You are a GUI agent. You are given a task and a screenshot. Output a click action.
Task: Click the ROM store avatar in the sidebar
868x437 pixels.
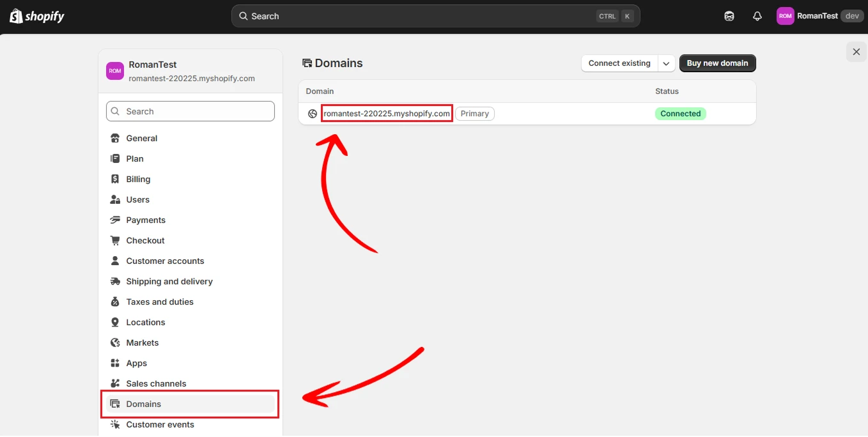[x=115, y=71]
